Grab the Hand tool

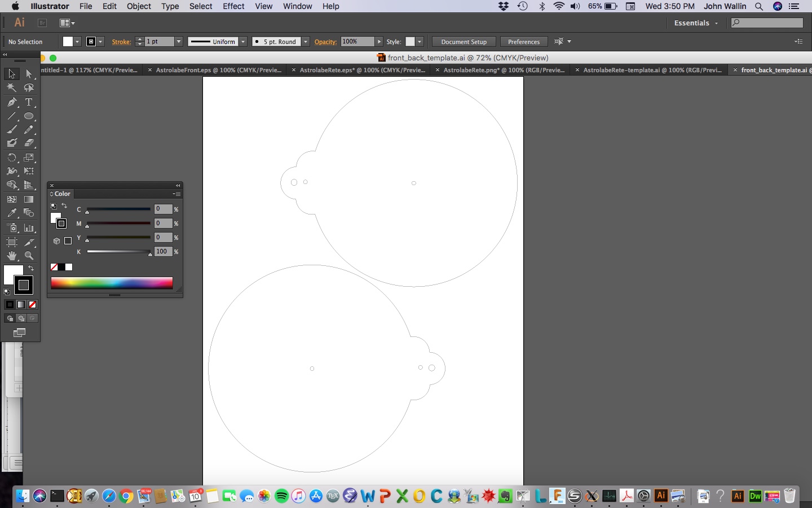pos(11,255)
